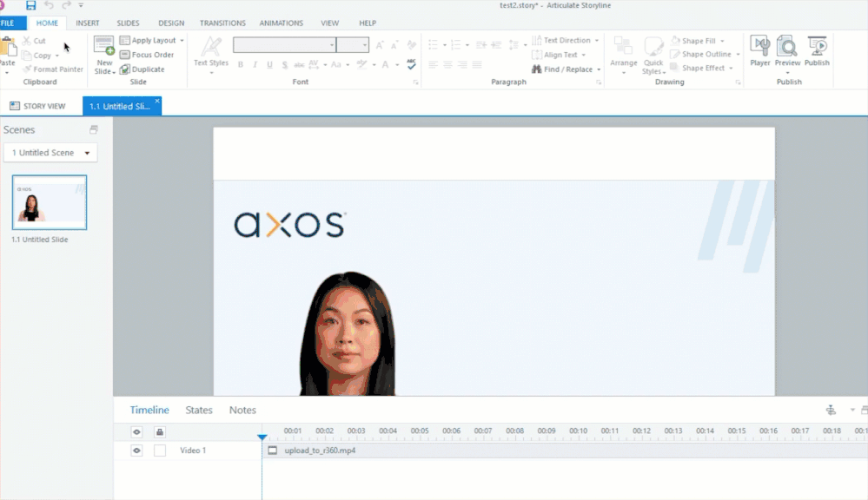This screenshot has height=500, width=868.
Task: Switch to the States tab
Action: tap(199, 410)
